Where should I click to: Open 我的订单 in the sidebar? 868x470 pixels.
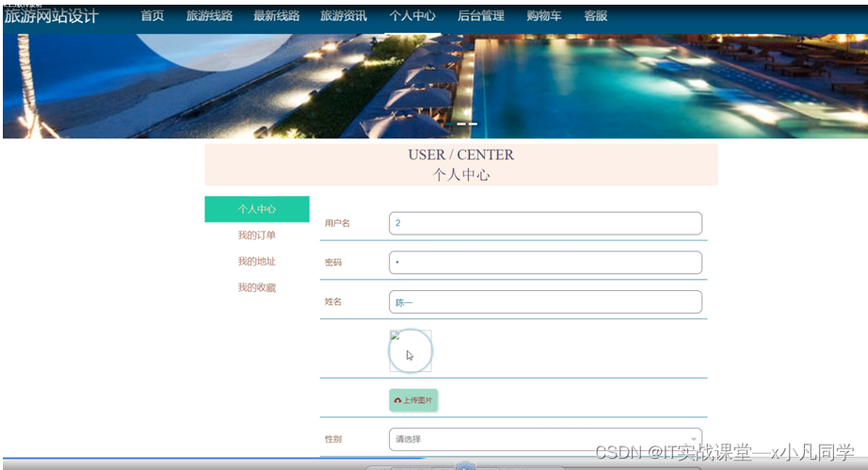coord(257,235)
